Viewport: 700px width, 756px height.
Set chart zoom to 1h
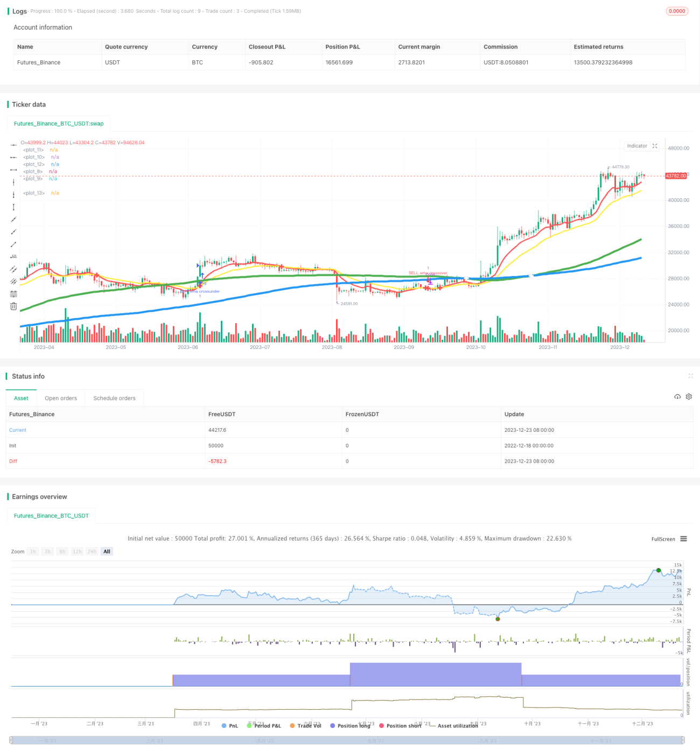33,551
